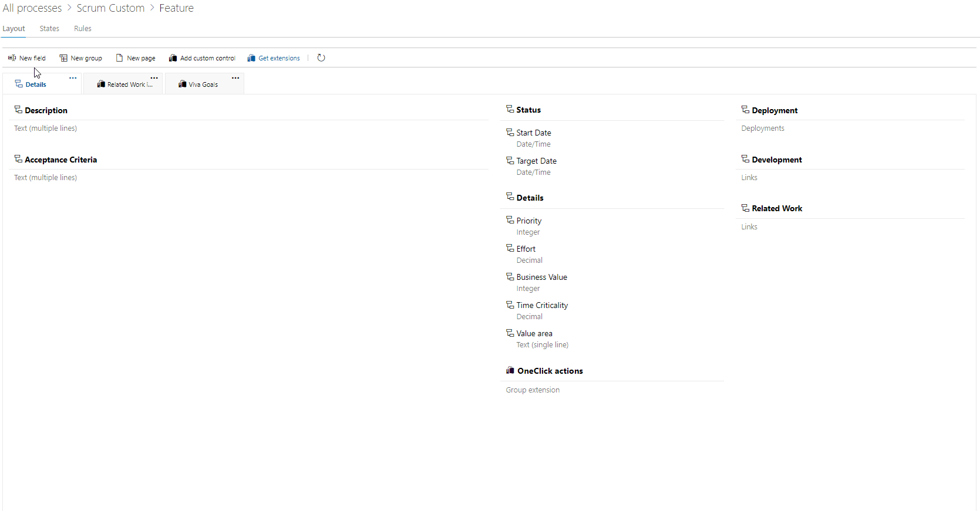Click the Viva Goals tab extension icon
Screen dimensions: 980x511
pos(182,84)
